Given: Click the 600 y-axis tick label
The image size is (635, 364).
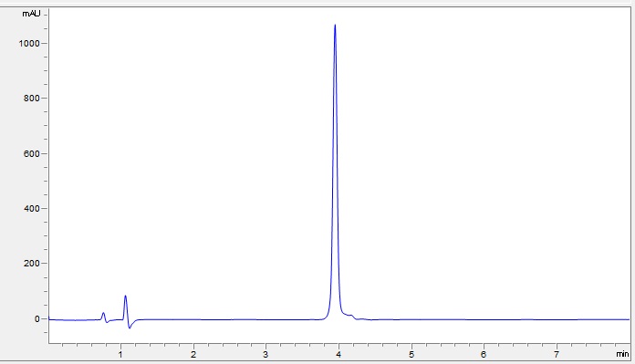Looking at the screenshot, I should (32, 154).
